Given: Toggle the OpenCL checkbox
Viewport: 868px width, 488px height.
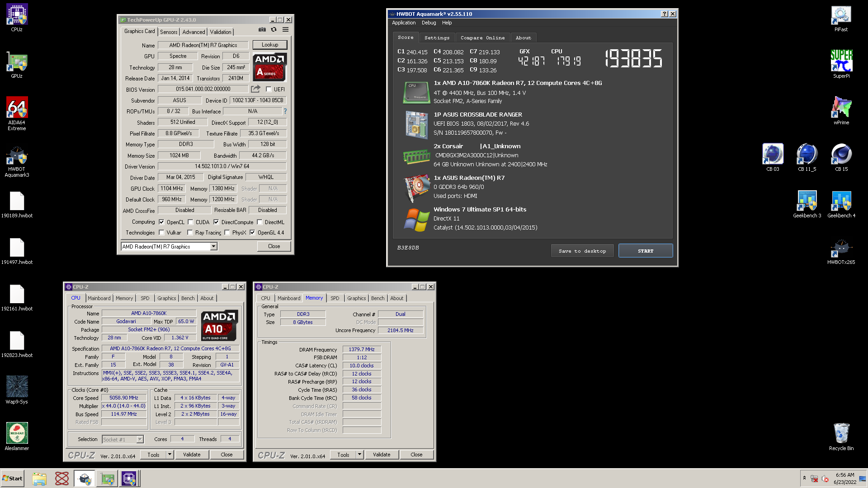Looking at the screenshot, I should tap(161, 222).
